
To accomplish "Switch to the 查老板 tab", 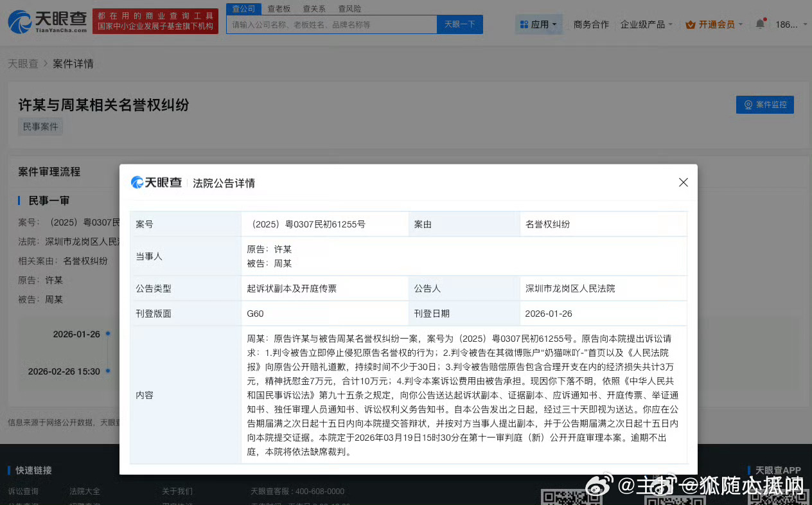I will pos(279,9).
